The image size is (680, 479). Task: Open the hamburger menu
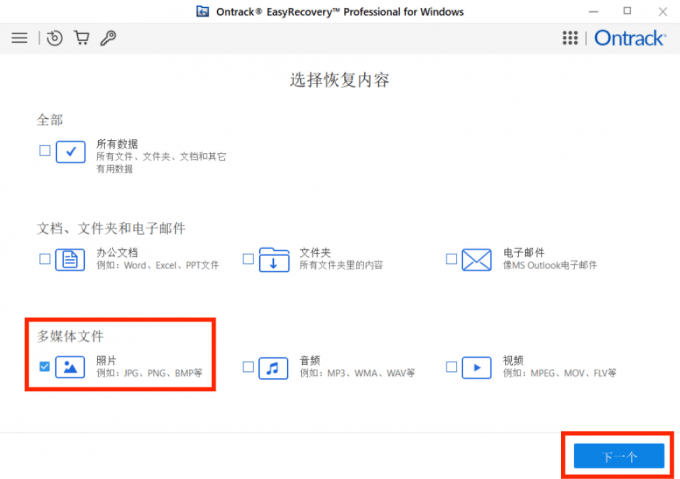click(19, 38)
